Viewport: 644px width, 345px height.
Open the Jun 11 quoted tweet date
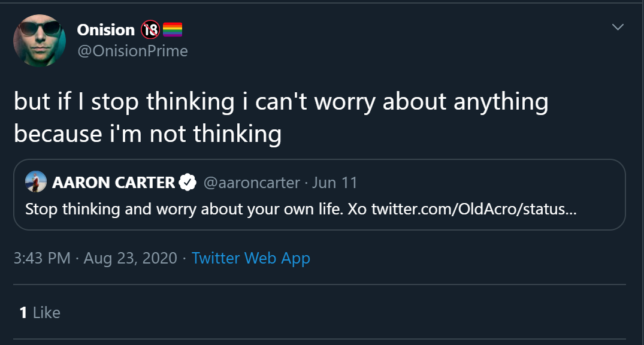334,182
